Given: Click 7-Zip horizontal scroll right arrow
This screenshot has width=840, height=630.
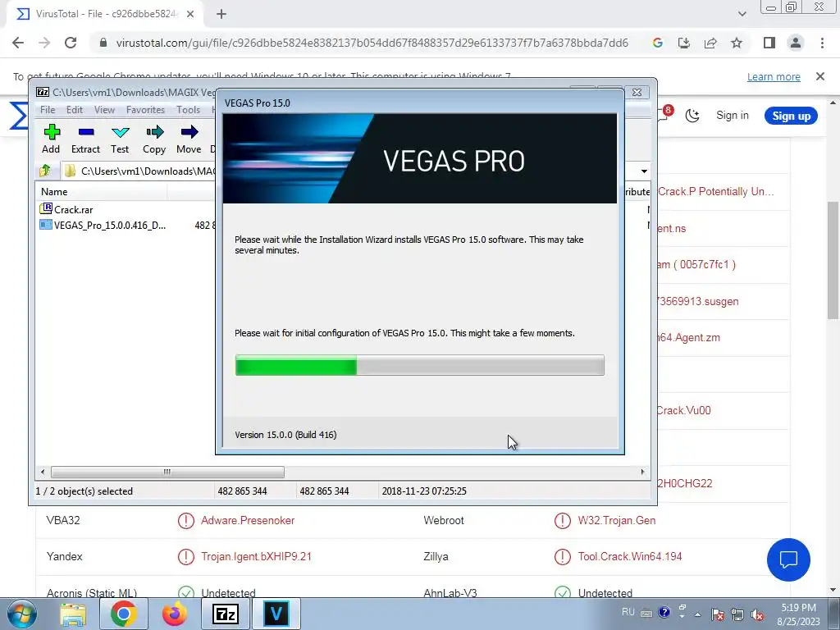Looking at the screenshot, I should click(x=642, y=472).
